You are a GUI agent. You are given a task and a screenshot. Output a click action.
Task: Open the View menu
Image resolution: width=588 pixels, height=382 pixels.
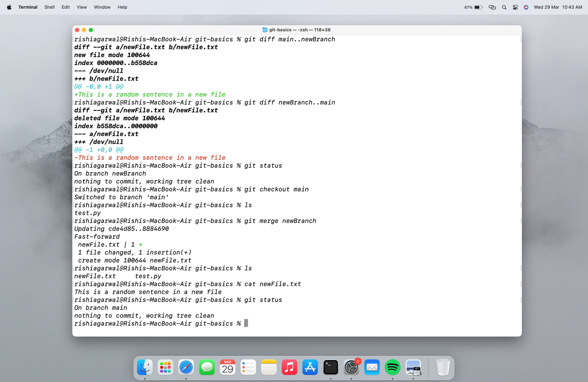[x=81, y=7]
